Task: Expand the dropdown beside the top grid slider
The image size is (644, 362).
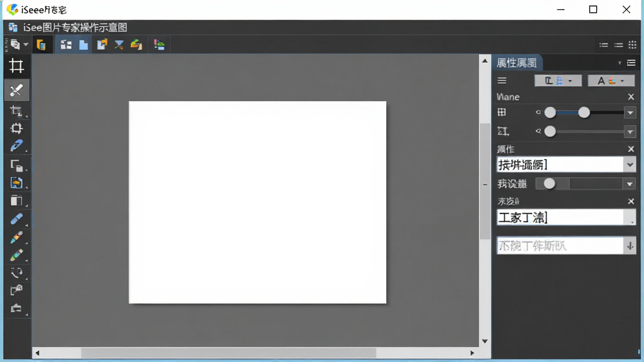Action: pyautogui.click(x=630, y=112)
